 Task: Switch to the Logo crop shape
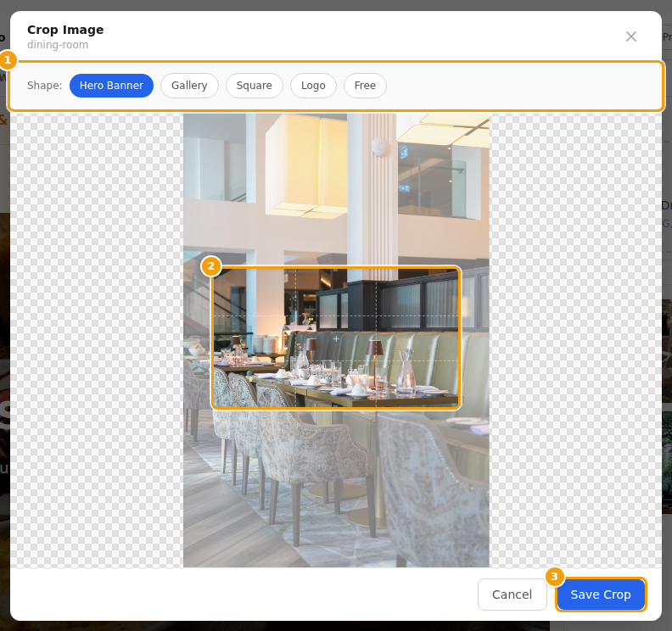(313, 86)
